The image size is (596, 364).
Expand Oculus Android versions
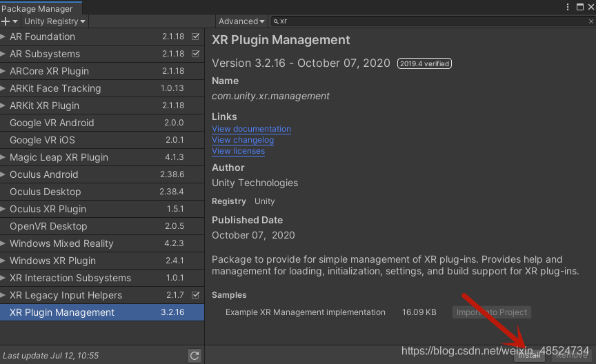pyautogui.click(x=3, y=174)
